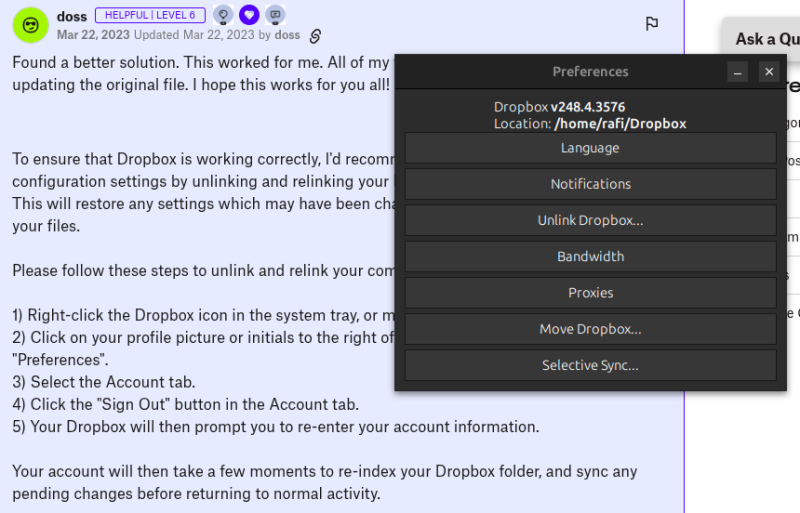800x513 pixels.
Task: Click the chat bubble badge icon
Action: click(276, 15)
